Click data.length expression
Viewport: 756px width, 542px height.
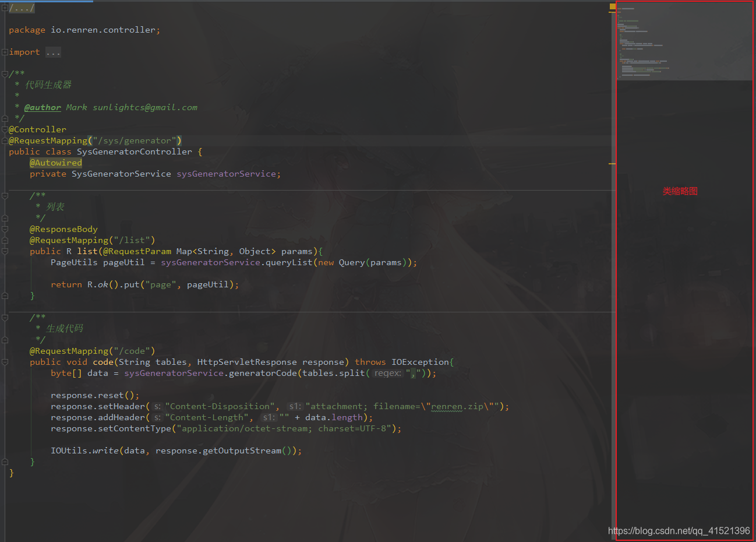click(334, 417)
